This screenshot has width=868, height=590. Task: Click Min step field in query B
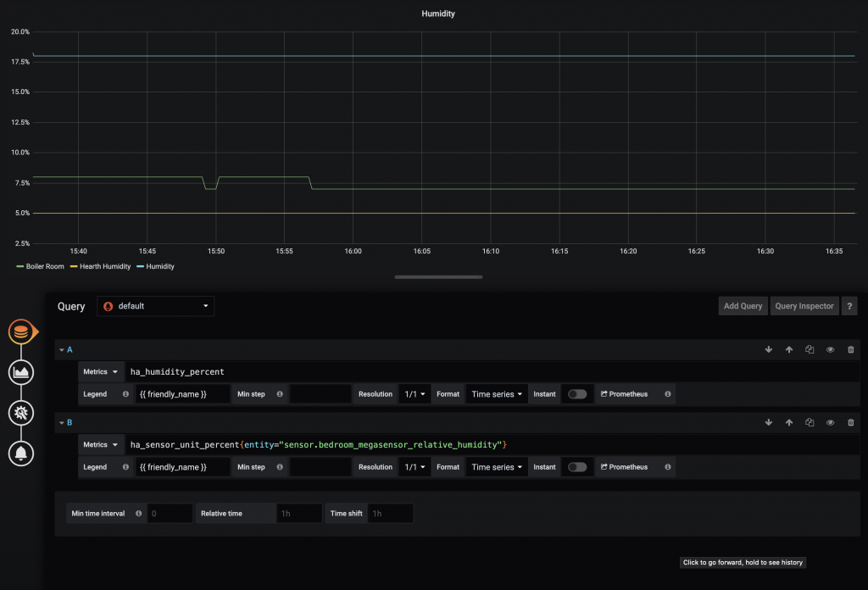click(x=320, y=467)
